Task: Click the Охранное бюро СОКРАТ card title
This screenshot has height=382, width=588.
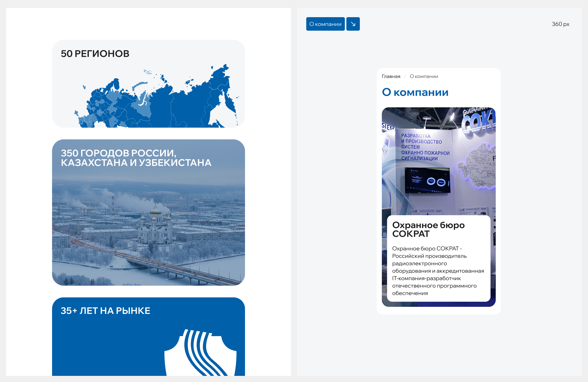Action: [x=428, y=229]
